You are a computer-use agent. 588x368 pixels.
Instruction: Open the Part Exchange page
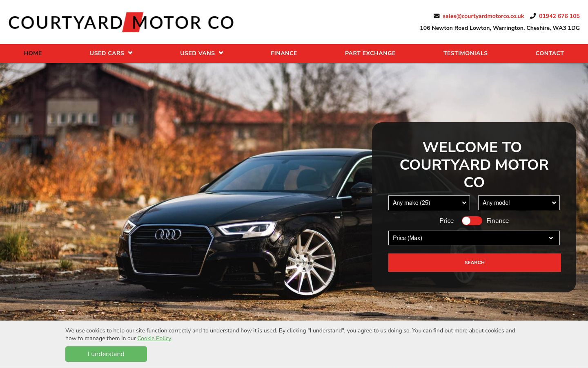pyautogui.click(x=370, y=53)
